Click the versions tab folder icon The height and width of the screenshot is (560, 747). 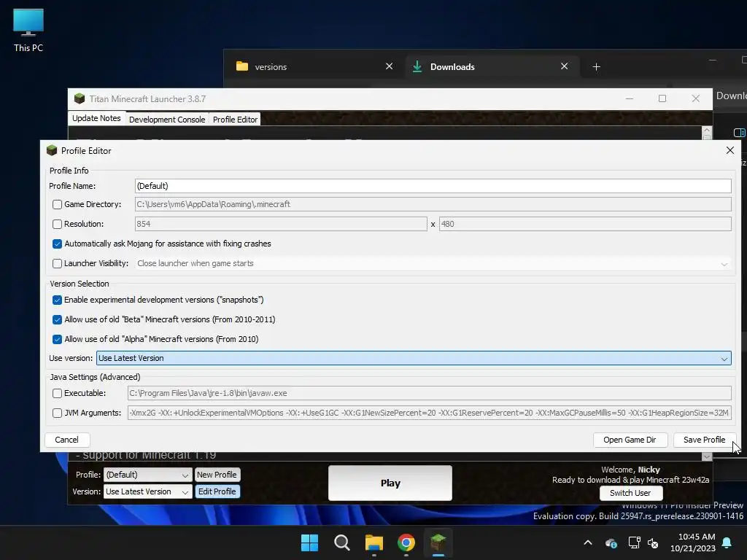(242, 66)
